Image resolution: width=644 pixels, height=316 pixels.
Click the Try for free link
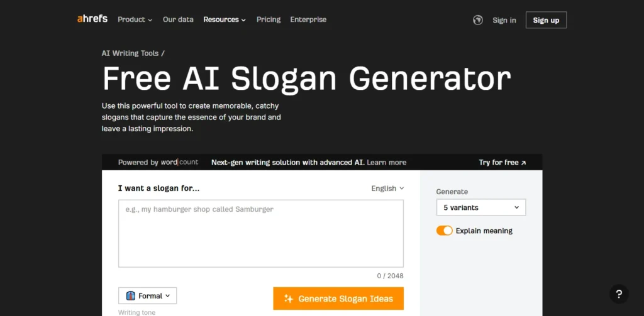502,163
